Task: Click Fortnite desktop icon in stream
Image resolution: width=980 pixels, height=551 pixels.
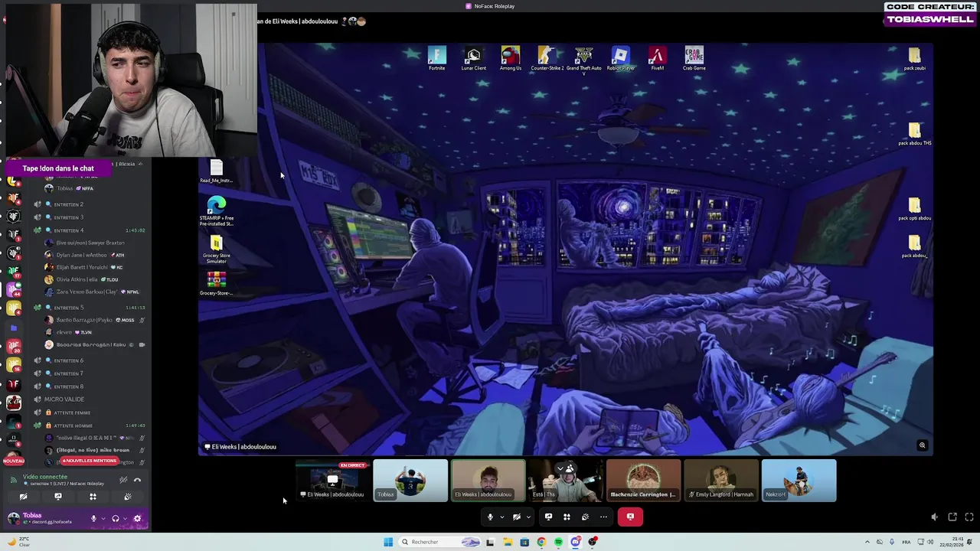Action: point(436,59)
